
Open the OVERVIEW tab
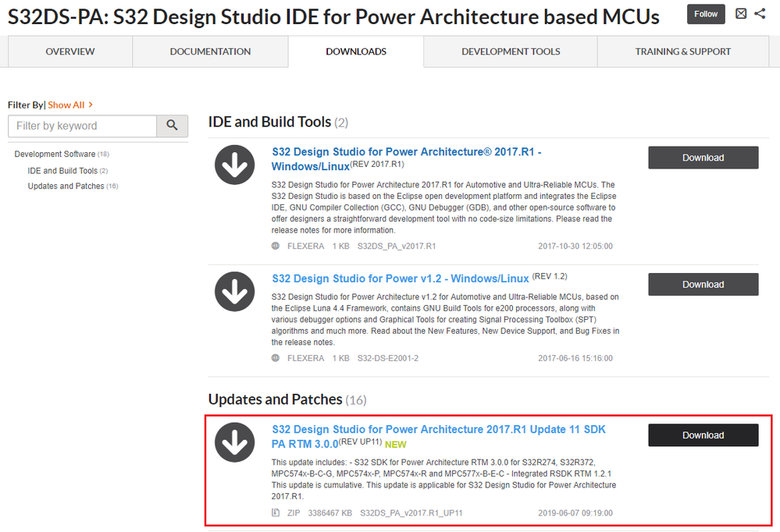(70, 51)
